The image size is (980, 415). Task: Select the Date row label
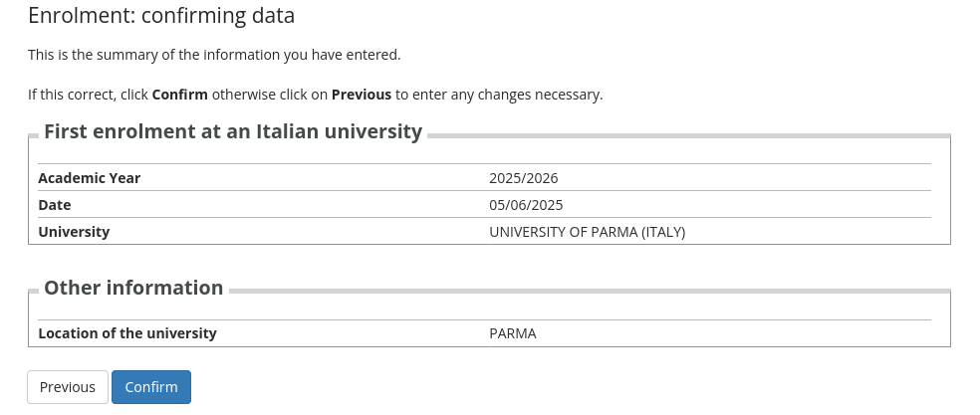point(55,205)
